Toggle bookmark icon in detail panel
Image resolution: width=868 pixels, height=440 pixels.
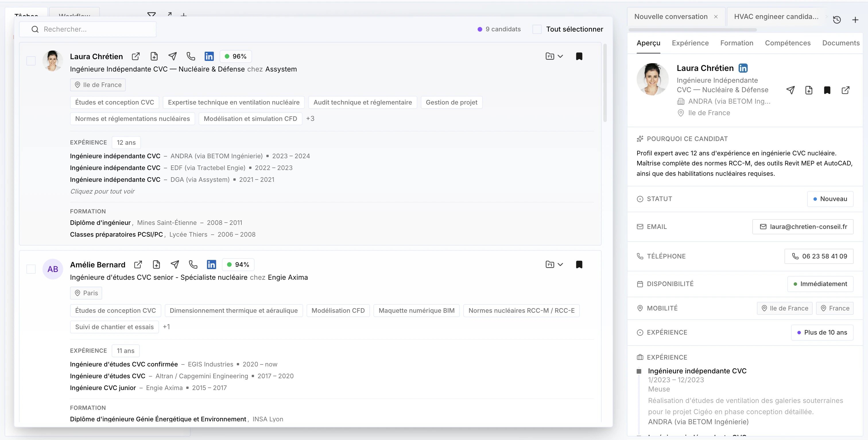(x=827, y=90)
